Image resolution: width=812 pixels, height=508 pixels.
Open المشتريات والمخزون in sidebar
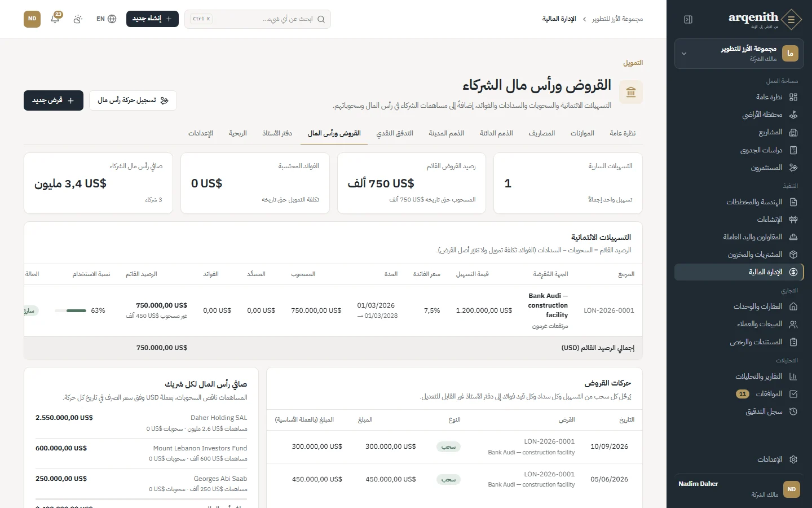coord(739,255)
